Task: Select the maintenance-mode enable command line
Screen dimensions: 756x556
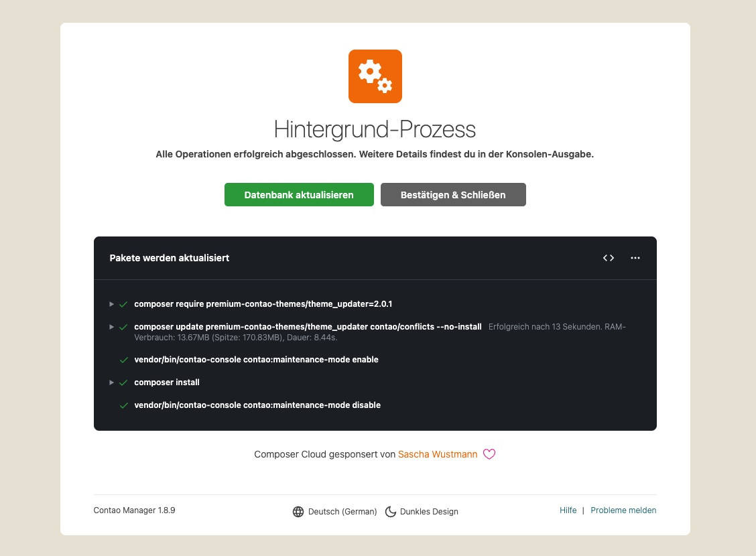Action: (256, 360)
